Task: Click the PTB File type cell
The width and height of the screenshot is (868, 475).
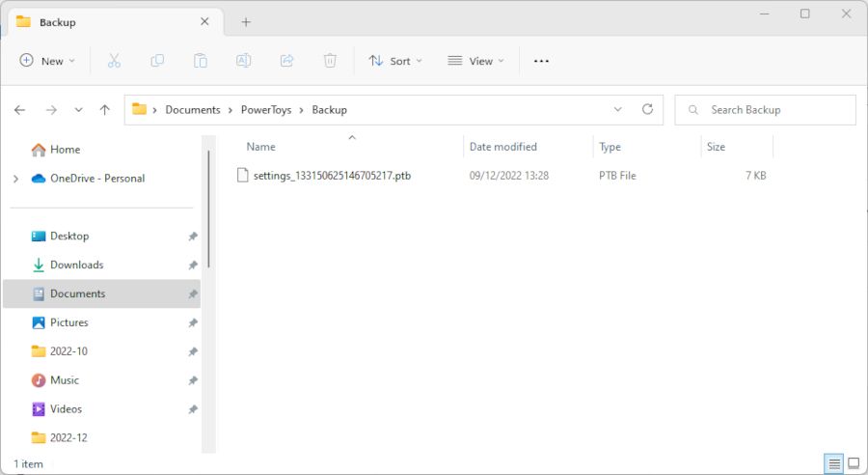Action: pos(617,176)
